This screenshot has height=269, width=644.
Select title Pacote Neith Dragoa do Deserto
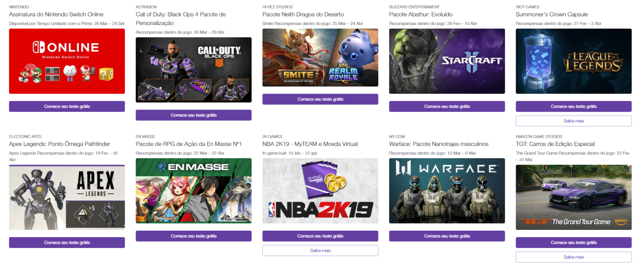(x=303, y=14)
